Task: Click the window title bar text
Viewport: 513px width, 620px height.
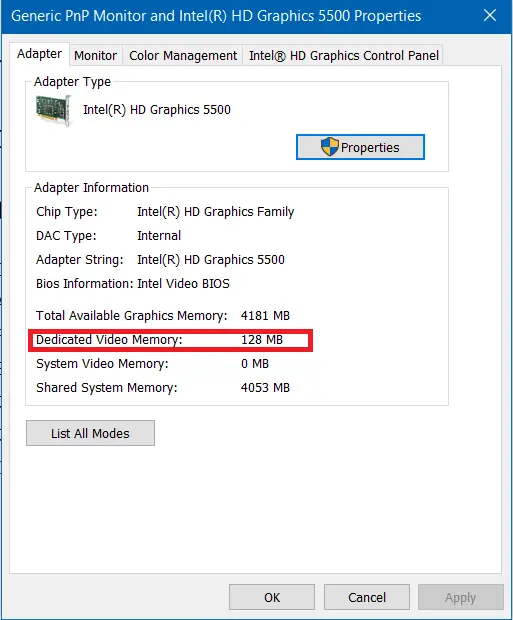Action: click(x=216, y=16)
